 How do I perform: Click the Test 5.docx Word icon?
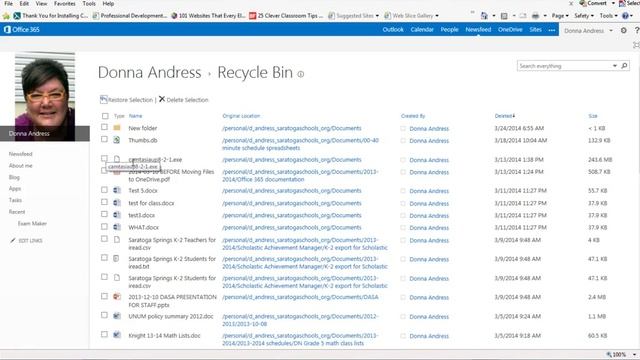coord(117,190)
